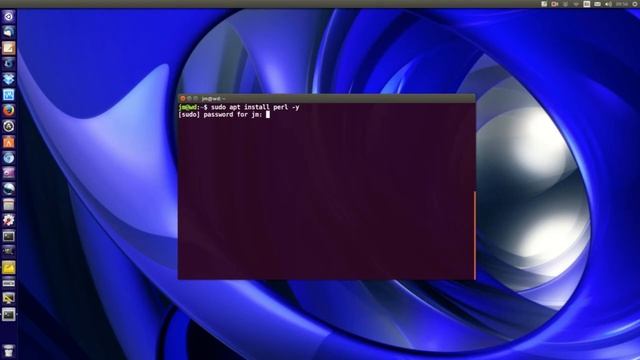Launch Firefox from the dock

(9, 110)
